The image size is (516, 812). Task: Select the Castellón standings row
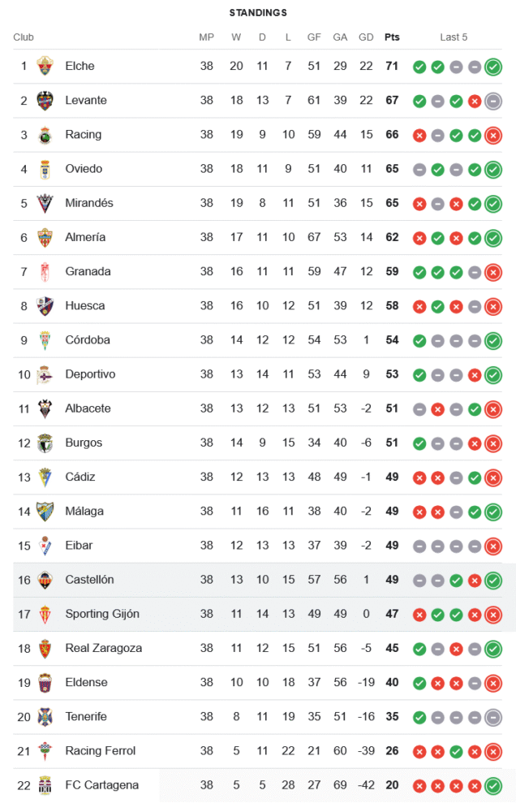258,580
